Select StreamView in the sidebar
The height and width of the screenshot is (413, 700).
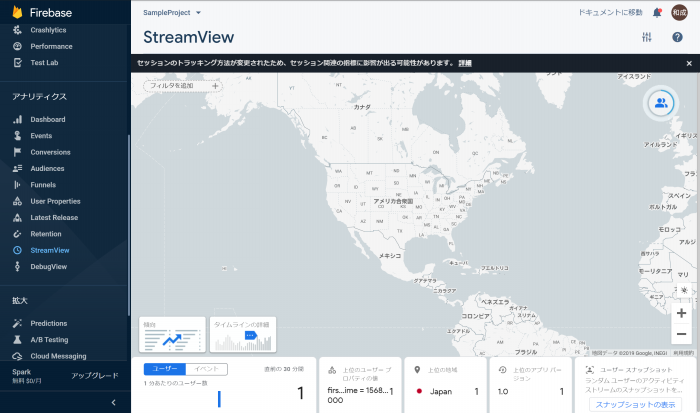tap(50, 250)
